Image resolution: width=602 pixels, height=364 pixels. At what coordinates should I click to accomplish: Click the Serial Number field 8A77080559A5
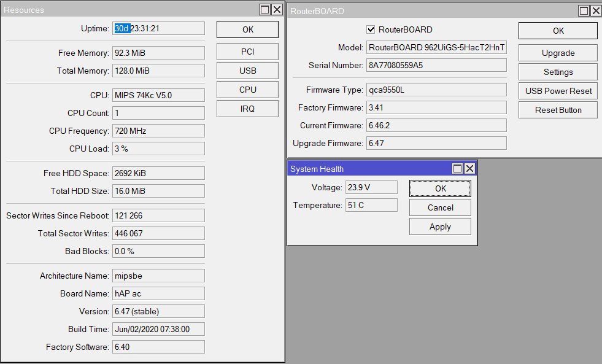[436, 65]
